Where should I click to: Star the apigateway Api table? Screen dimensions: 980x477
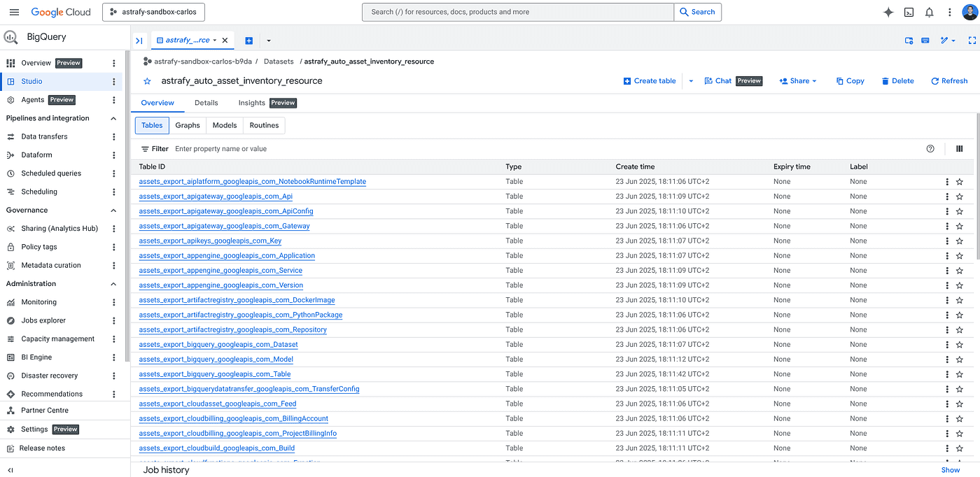coord(960,197)
